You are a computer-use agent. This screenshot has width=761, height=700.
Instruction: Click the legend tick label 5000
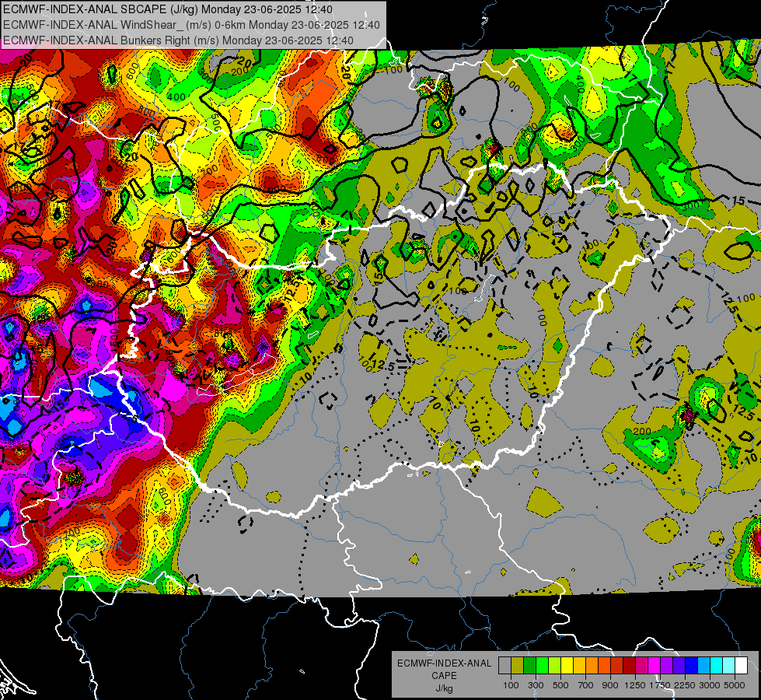[x=735, y=685]
